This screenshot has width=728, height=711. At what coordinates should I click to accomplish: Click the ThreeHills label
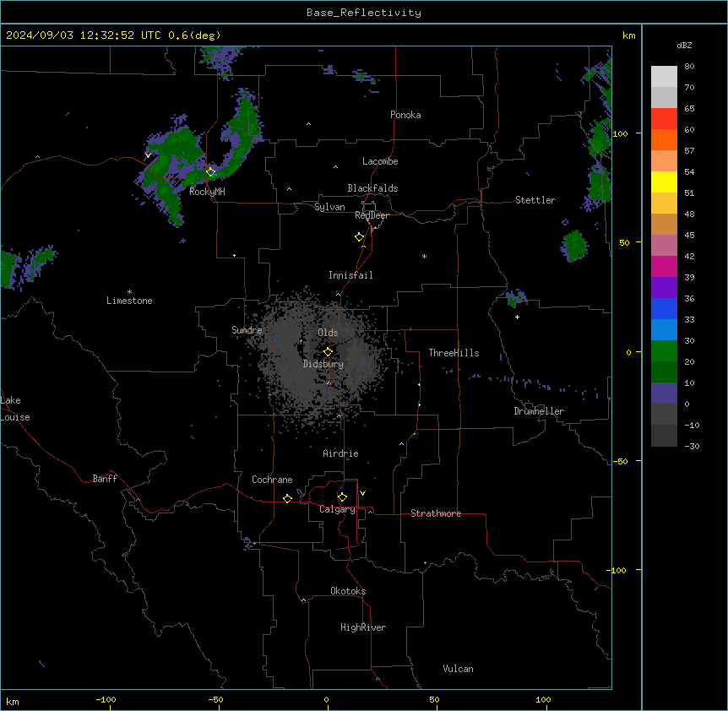[454, 353]
